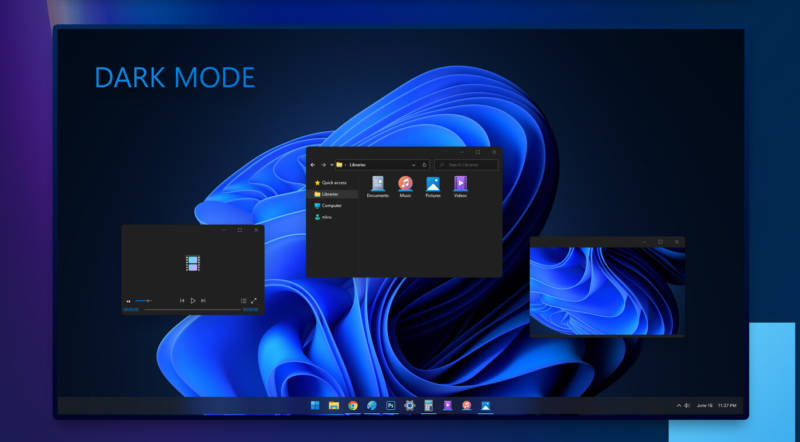Open the Documents library in File Explorer
The height and width of the screenshot is (442, 800).
click(x=378, y=187)
